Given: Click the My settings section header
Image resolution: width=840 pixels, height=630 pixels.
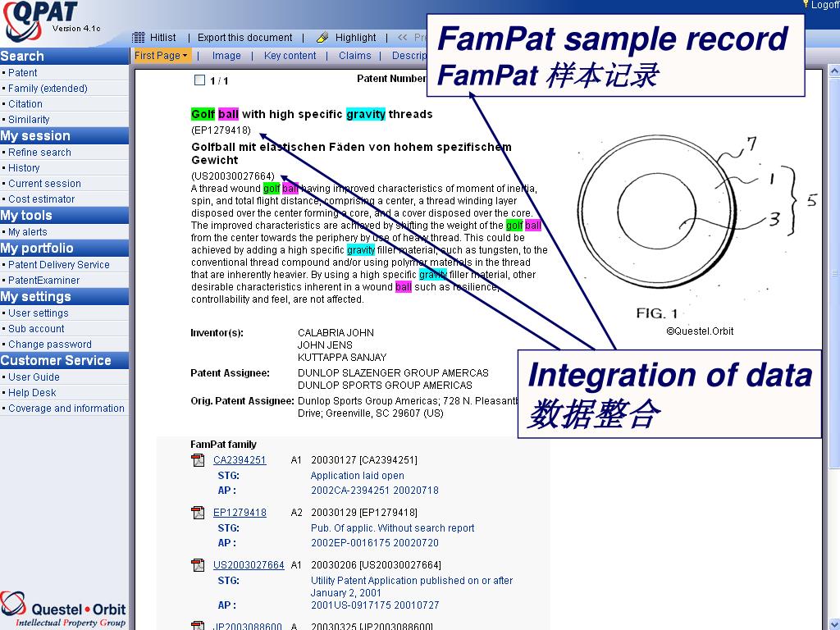Looking at the screenshot, I should (64, 297).
